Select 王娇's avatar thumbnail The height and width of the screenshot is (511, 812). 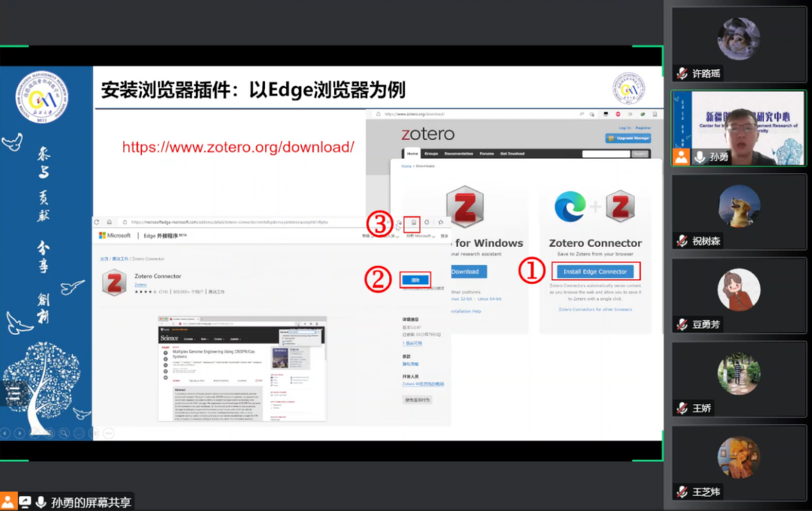pyautogui.click(x=739, y=373)
